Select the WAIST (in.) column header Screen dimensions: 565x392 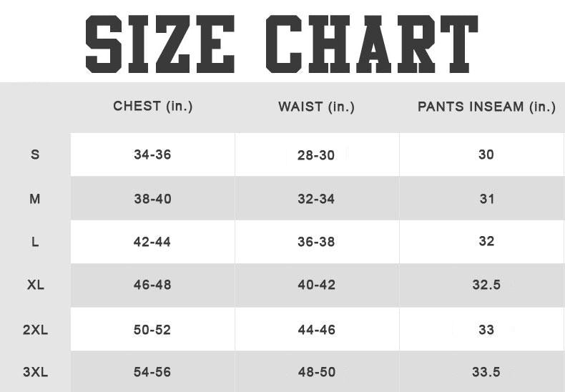[316, 107]
